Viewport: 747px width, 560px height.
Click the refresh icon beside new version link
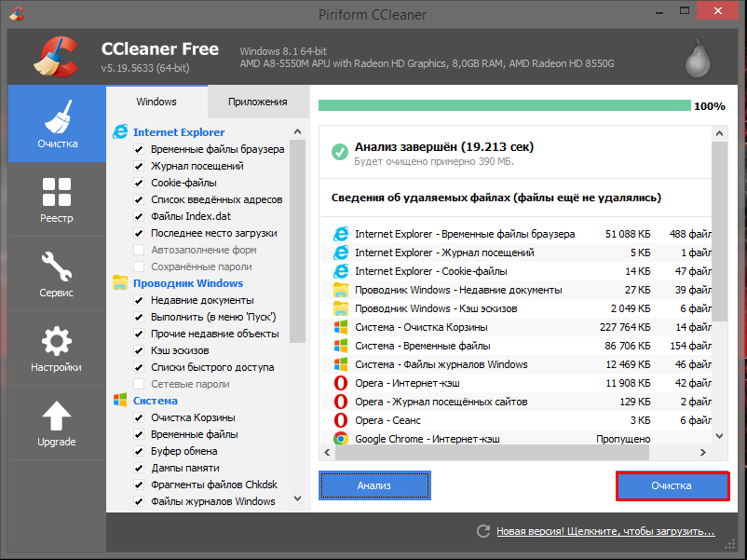[x=482, y=531]
